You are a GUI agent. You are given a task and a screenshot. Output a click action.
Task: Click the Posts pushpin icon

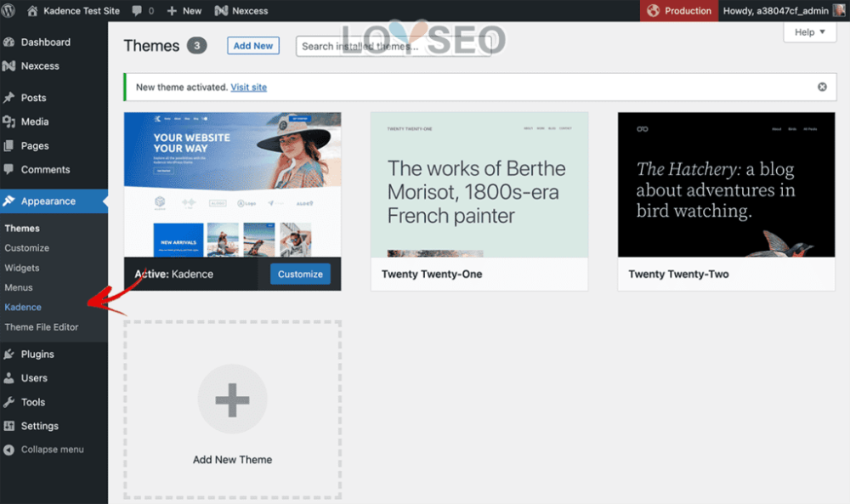coord(8,98)
